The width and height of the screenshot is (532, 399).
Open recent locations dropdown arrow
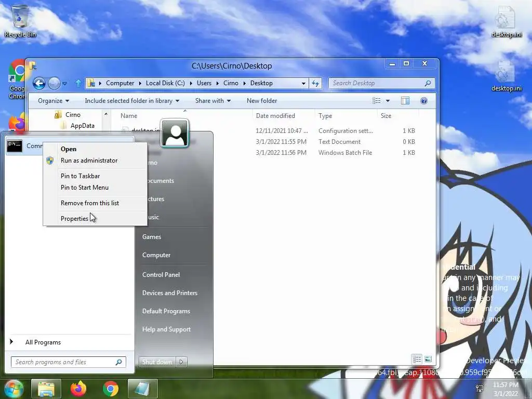(64, 84)
